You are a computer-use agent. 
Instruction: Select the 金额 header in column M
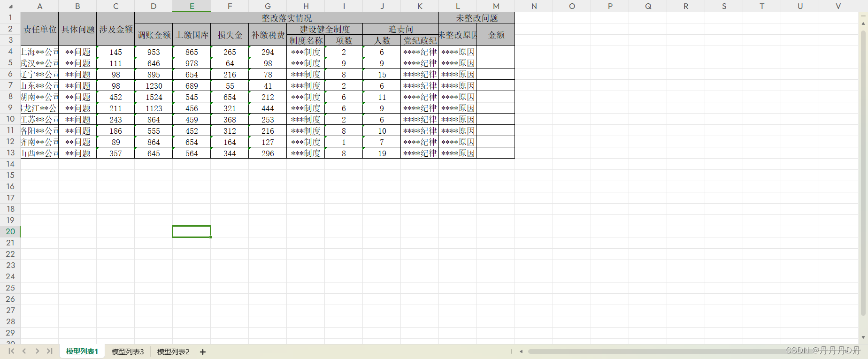(x=496, y=35)
